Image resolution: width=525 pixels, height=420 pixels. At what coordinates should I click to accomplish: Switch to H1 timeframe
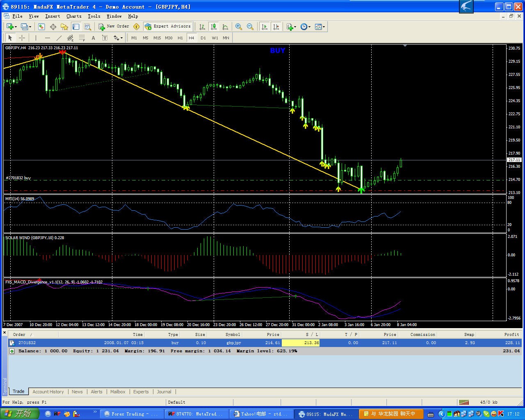click(x=180, y=38)
